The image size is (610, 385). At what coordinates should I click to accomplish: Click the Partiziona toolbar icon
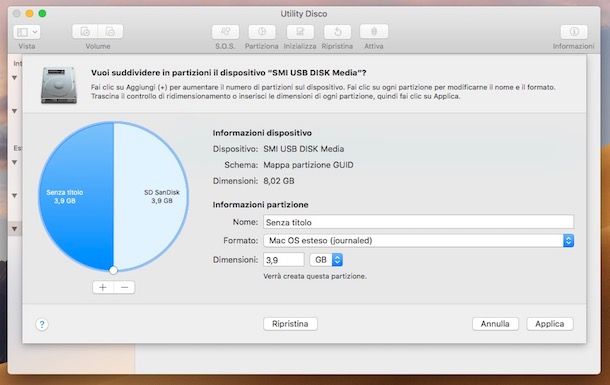261,32
